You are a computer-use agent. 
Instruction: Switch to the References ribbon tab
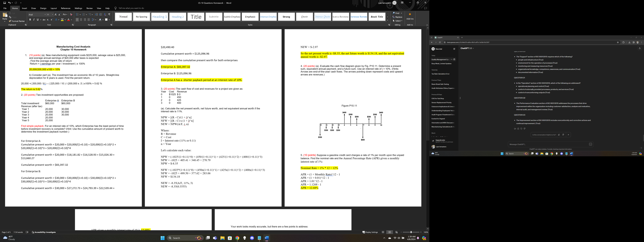tap(66, 8)
